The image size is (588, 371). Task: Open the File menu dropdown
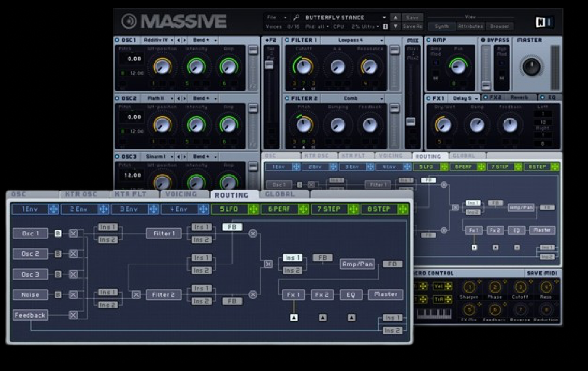pyautogui.click(x=276, y=18)
